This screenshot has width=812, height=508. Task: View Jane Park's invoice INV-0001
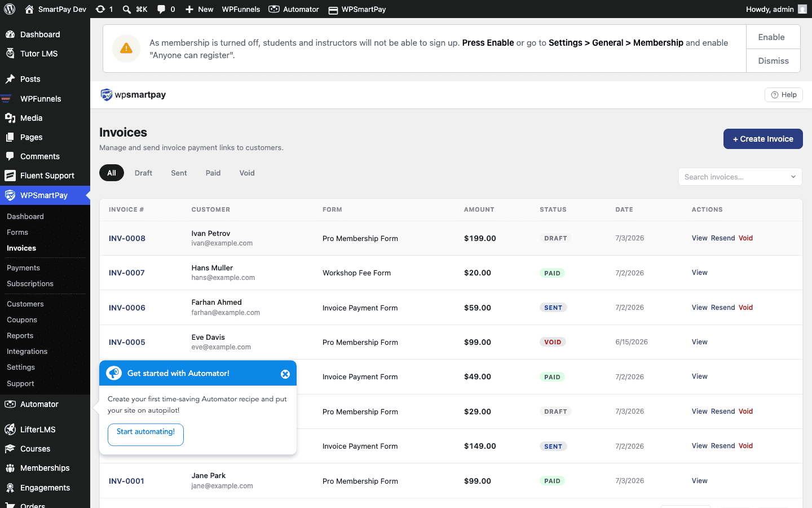[x=699, y=481]
